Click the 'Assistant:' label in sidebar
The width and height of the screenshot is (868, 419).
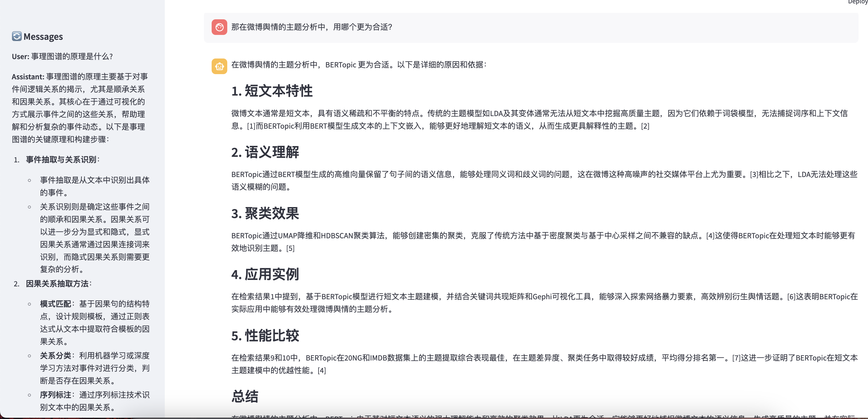[28, 77]
